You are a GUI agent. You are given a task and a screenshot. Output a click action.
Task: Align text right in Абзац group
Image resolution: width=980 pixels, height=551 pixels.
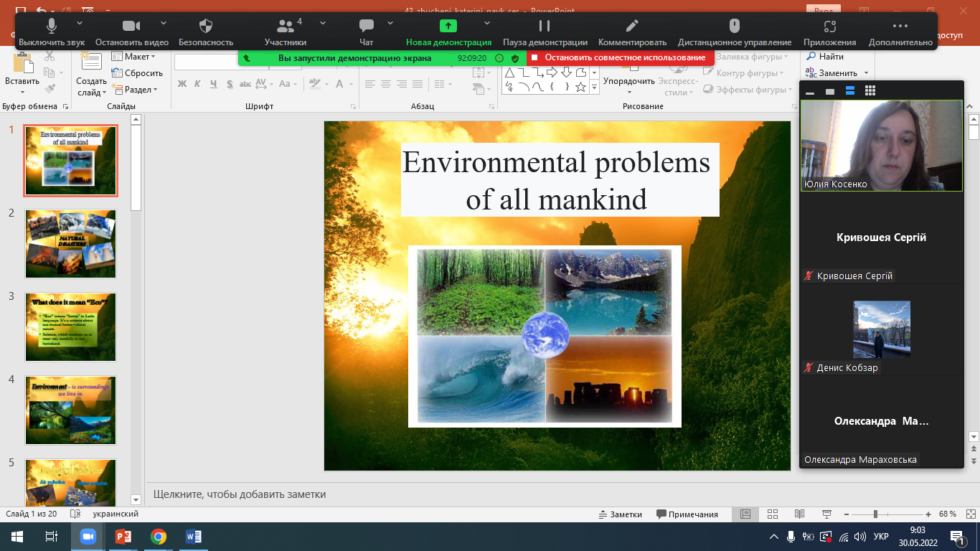(402, 84)
